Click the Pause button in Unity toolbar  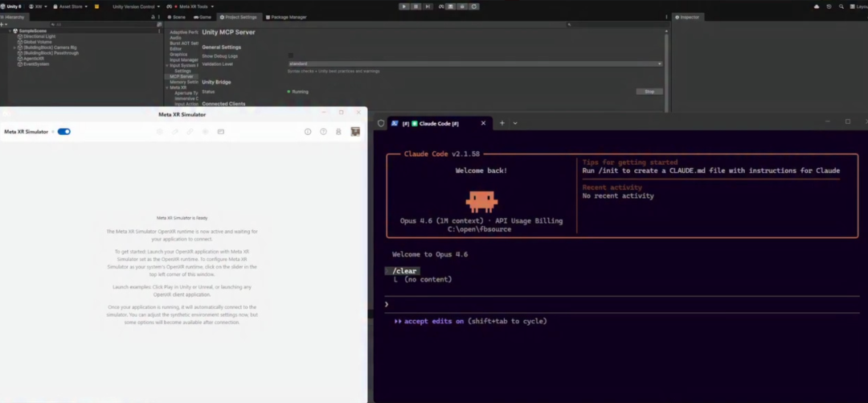(416, 6)
